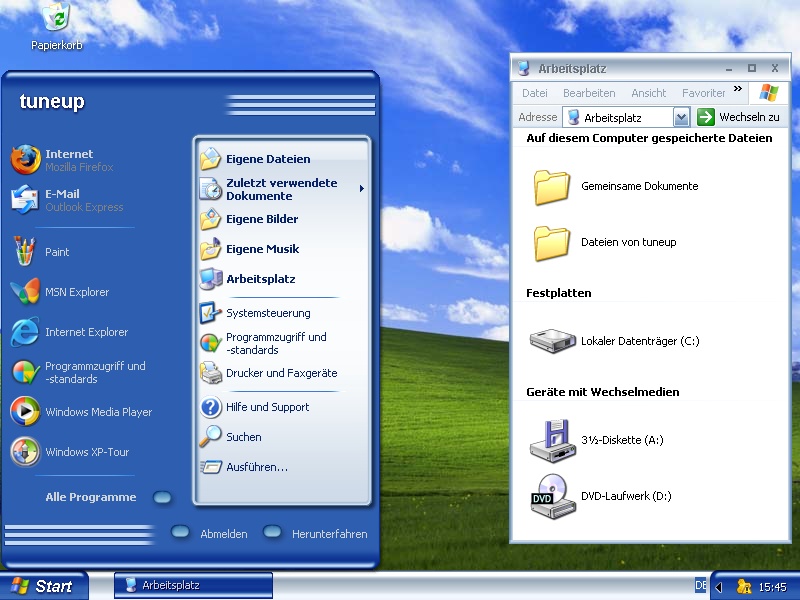
Task: Select Gemeinsame Dokumente folder
Action: (615, 186)
